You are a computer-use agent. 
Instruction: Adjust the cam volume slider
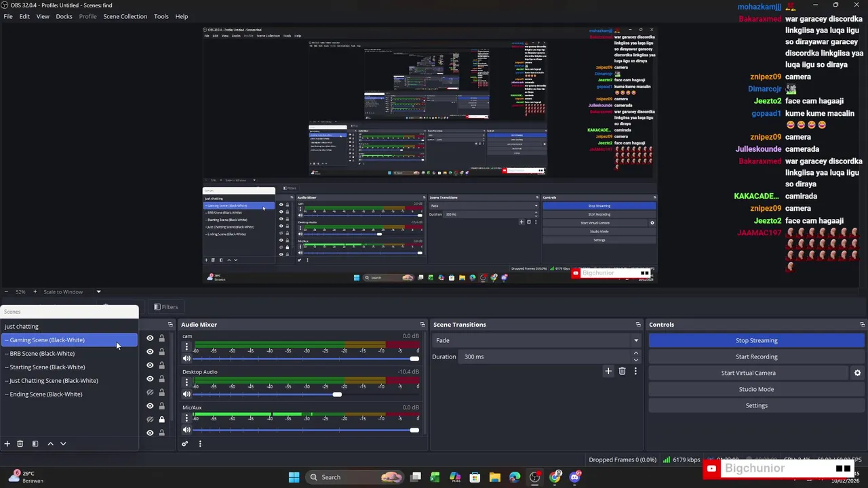pos(414,359)
